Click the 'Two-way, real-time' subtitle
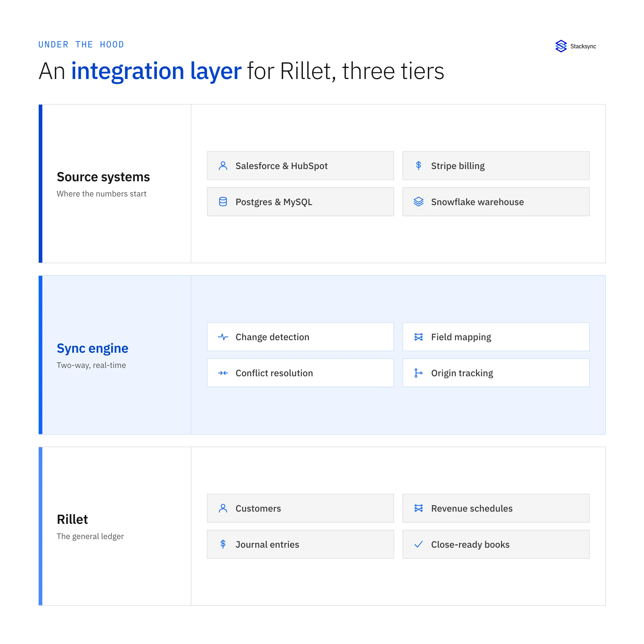 pos(91,365)
